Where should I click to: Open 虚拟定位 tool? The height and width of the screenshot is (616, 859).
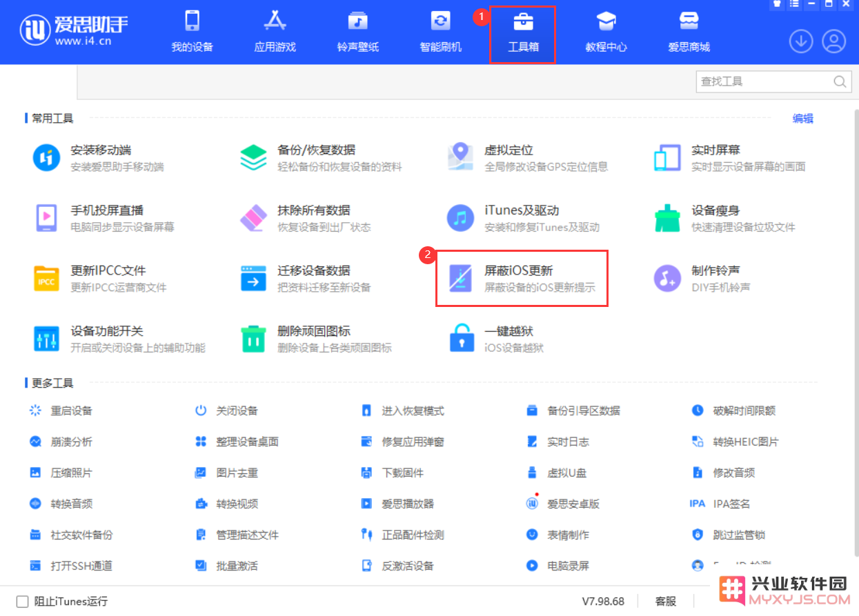[x=528, y=158]
